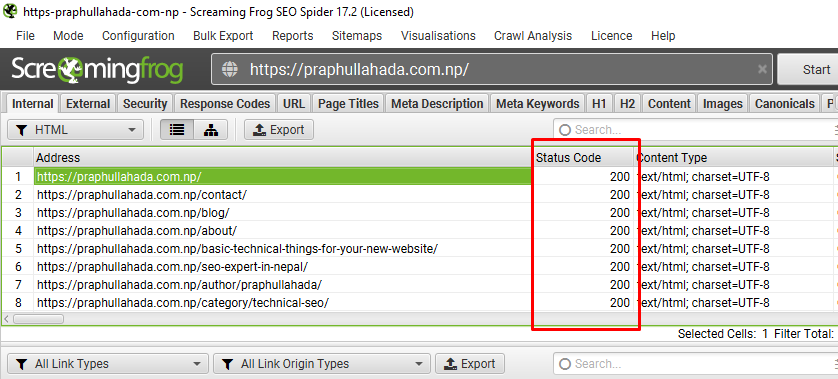Switch to the Content tab

pyautogui.click(x=669, y=104)
